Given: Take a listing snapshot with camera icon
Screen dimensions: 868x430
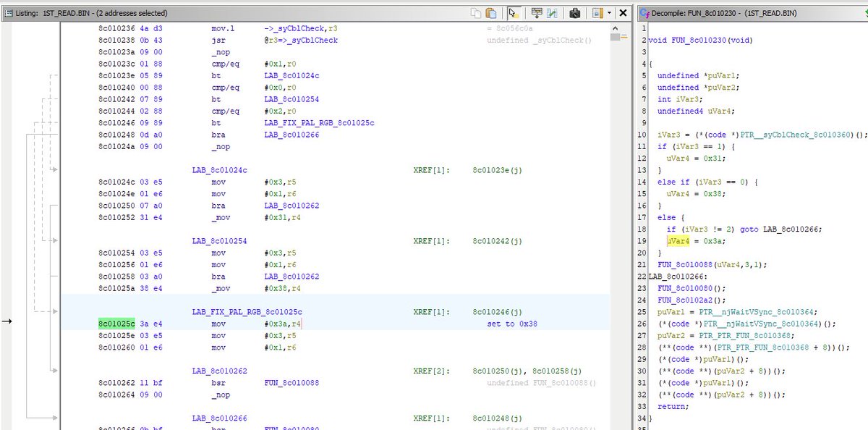Looking at the screenshot, I should (x=575, y=13).
